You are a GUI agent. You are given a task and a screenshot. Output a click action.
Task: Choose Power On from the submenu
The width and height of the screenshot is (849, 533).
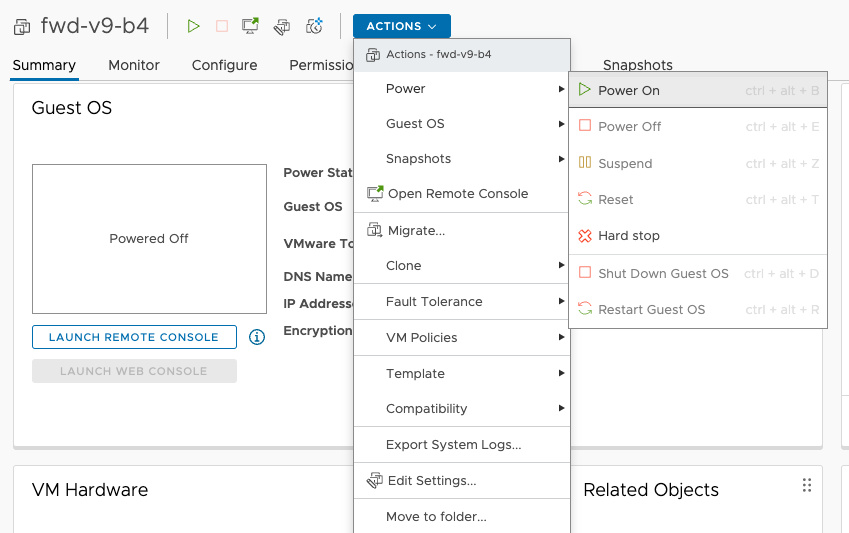coord(628,91)
